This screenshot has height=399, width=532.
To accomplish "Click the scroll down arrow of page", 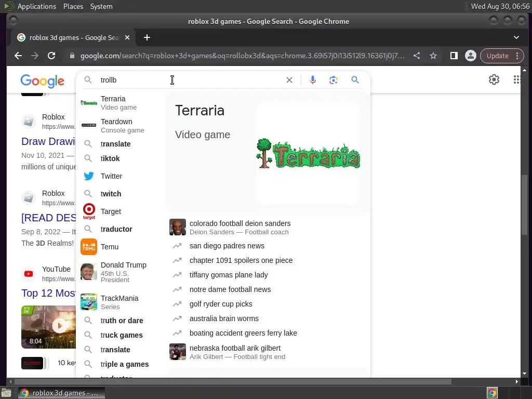I will [525, 374].
